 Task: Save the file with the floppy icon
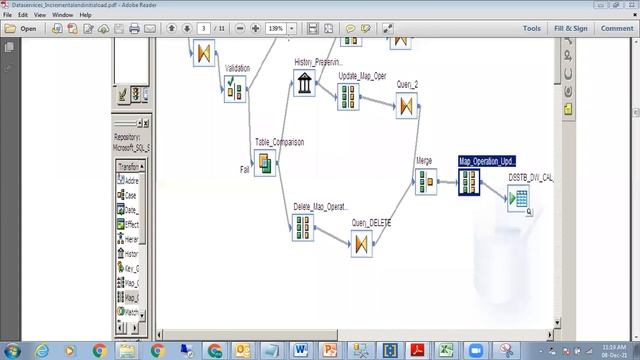(x=119, y=29)
